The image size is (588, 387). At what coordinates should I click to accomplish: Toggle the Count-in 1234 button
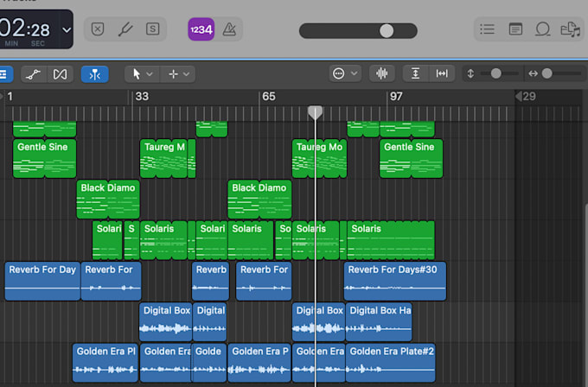[x=201, y=29]
